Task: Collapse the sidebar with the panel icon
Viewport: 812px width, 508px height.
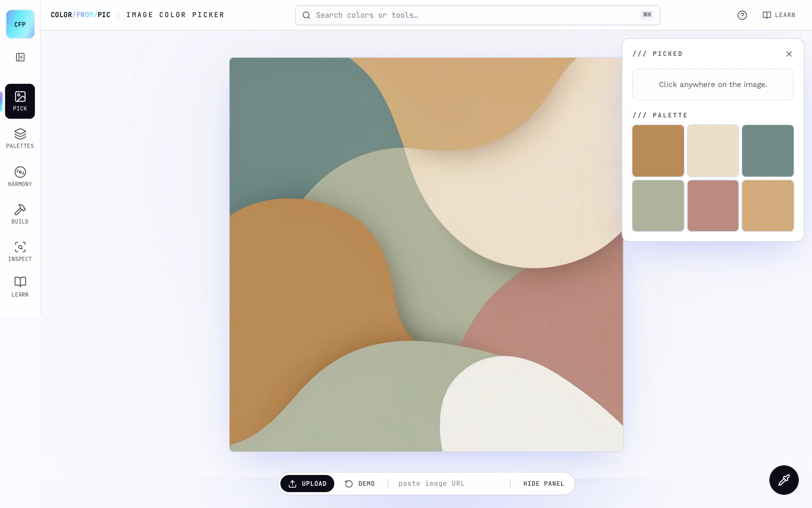Action: 20,57
